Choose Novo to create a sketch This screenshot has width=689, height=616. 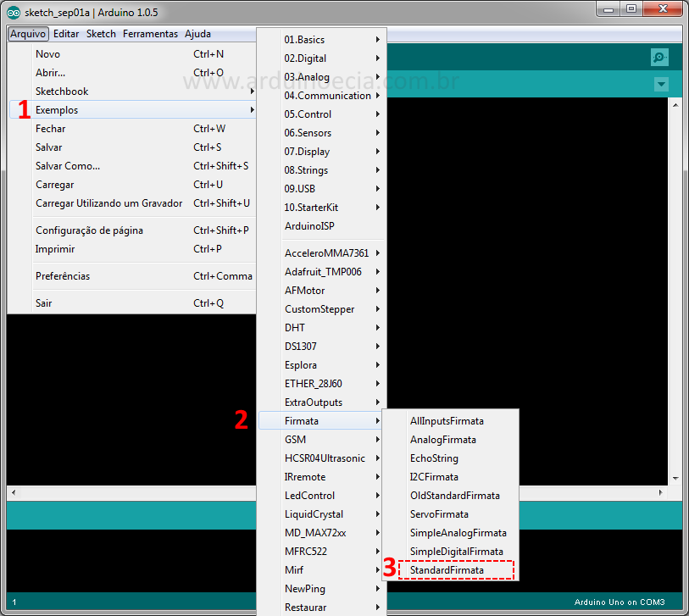tap(47, 53)
